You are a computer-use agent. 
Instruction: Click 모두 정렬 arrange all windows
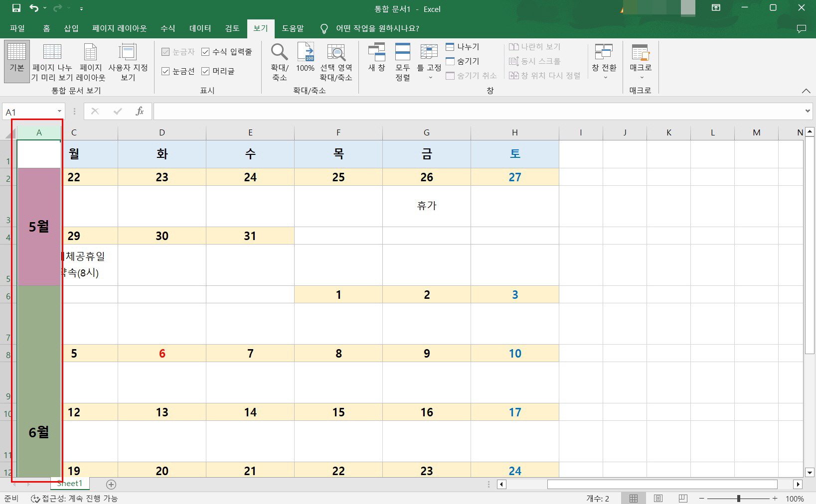pos(402,62)
